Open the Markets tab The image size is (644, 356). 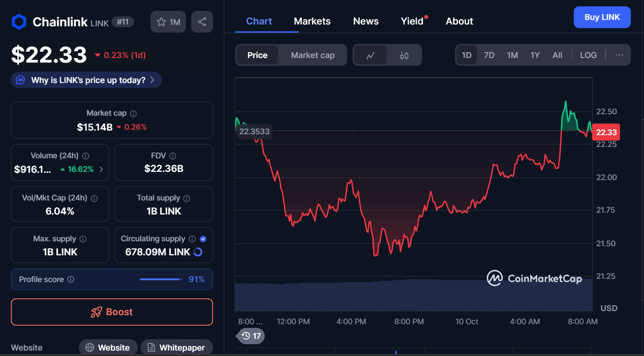[x=312, y=21]
